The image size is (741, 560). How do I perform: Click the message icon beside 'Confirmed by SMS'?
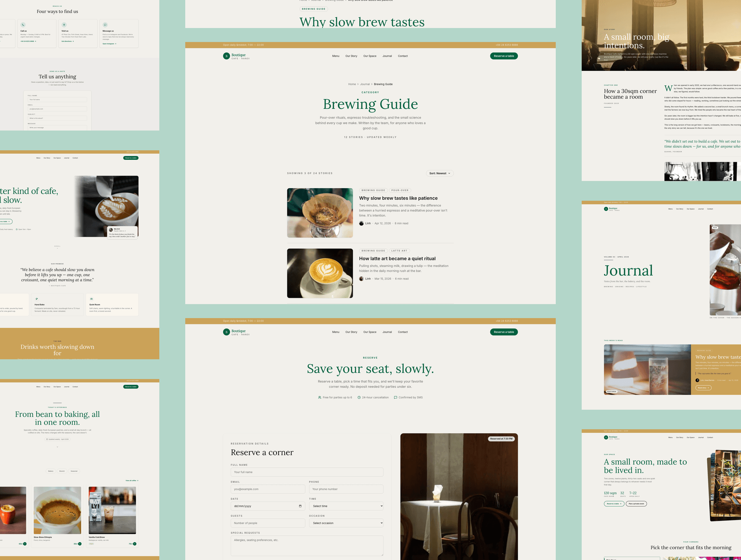[x=396, y=397]
